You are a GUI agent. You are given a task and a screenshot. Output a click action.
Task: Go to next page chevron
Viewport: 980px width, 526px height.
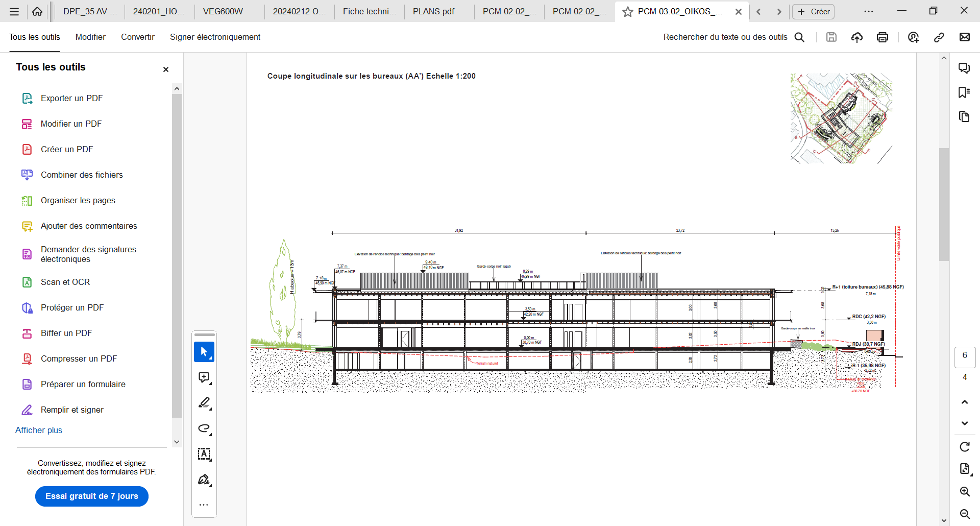click(x=965, y=423)
